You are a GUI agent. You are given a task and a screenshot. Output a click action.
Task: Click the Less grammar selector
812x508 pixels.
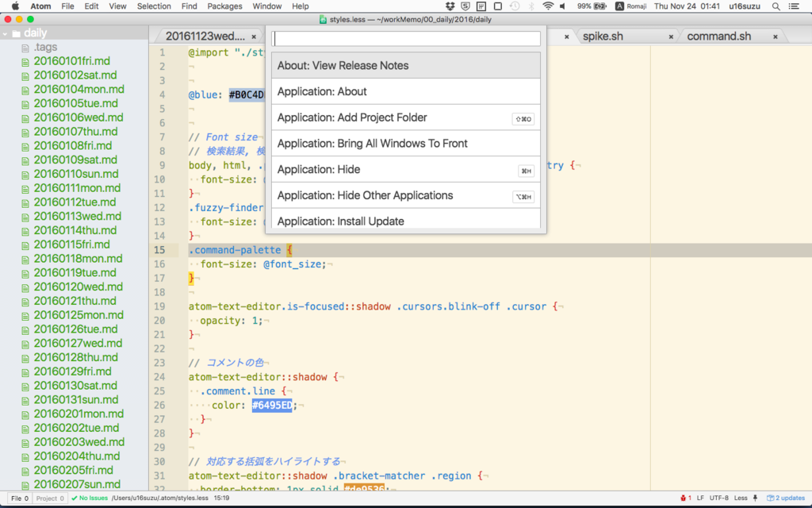[741, 498]
